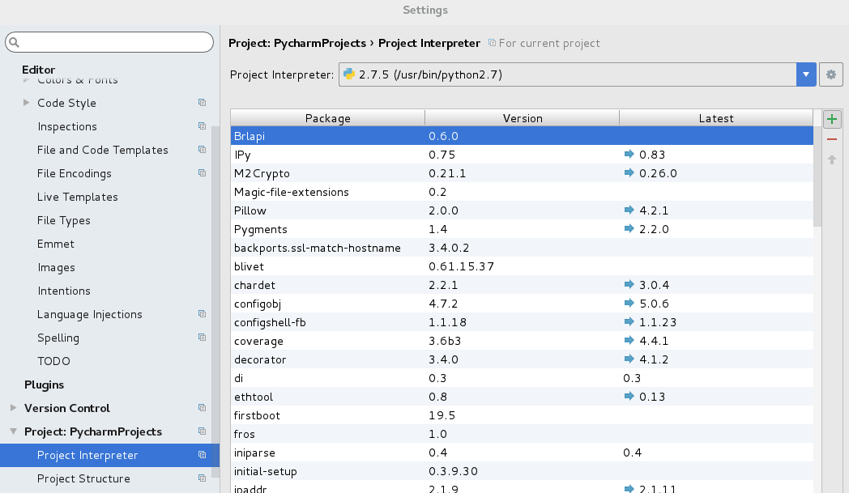849x493 pixels.
Task: Click the upgrade package arrow icon
Action: tap(832, 160)
